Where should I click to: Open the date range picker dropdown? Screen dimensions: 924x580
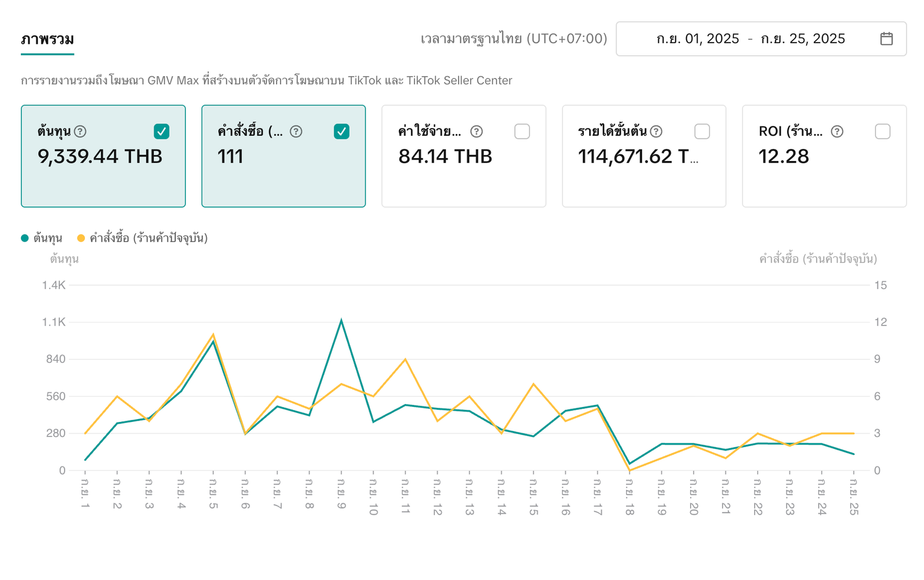point(751,39)
